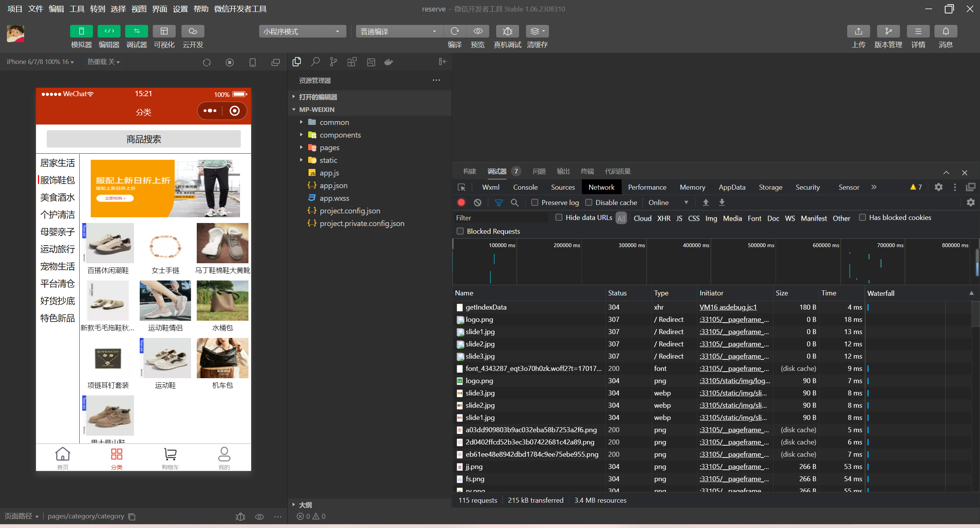Click the Preview icon in toolbar
This screenshot has height=528, width=980.
(478, 31)
